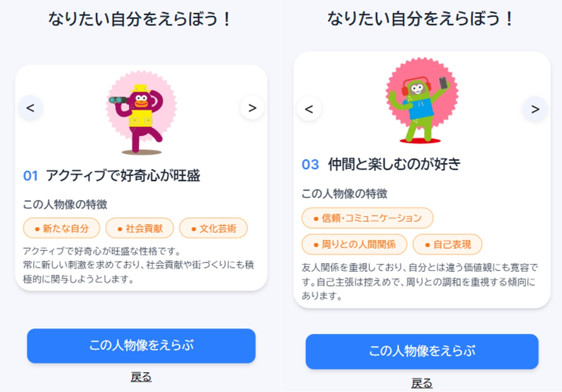This screenshot has height=392, width=562.
Task: Select the 文化芸術 tag
Action: (x=213, y=228)
